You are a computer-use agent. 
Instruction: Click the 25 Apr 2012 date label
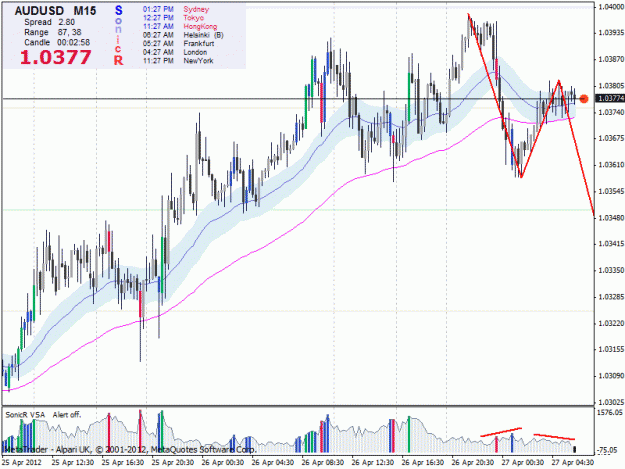tap(22, 462)
